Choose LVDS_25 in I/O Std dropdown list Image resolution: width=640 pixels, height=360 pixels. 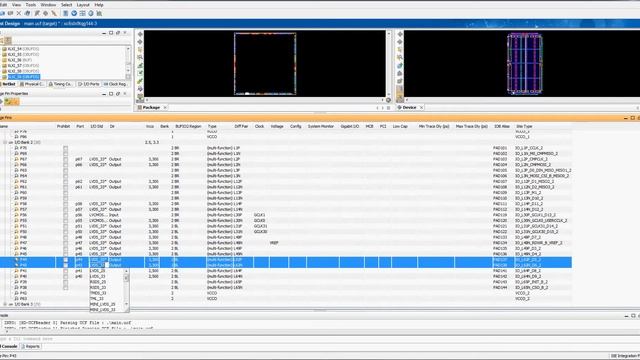pyautogui.click(x=98, y=271)
